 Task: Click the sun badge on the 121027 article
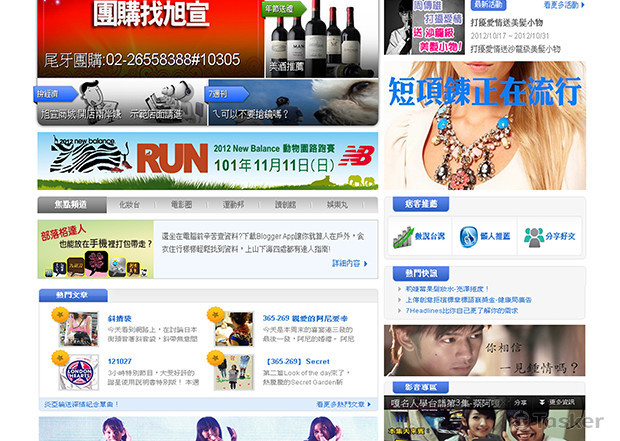[x=60, y=358]
